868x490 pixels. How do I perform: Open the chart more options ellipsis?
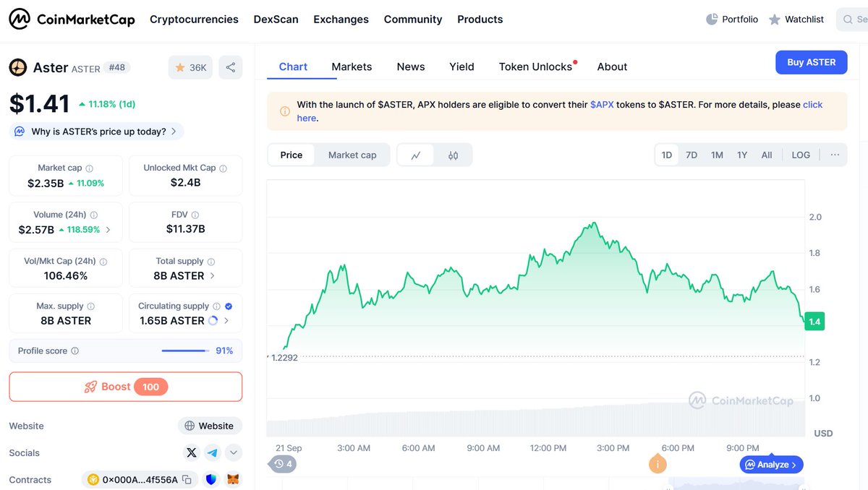click(x=835, y=155)
